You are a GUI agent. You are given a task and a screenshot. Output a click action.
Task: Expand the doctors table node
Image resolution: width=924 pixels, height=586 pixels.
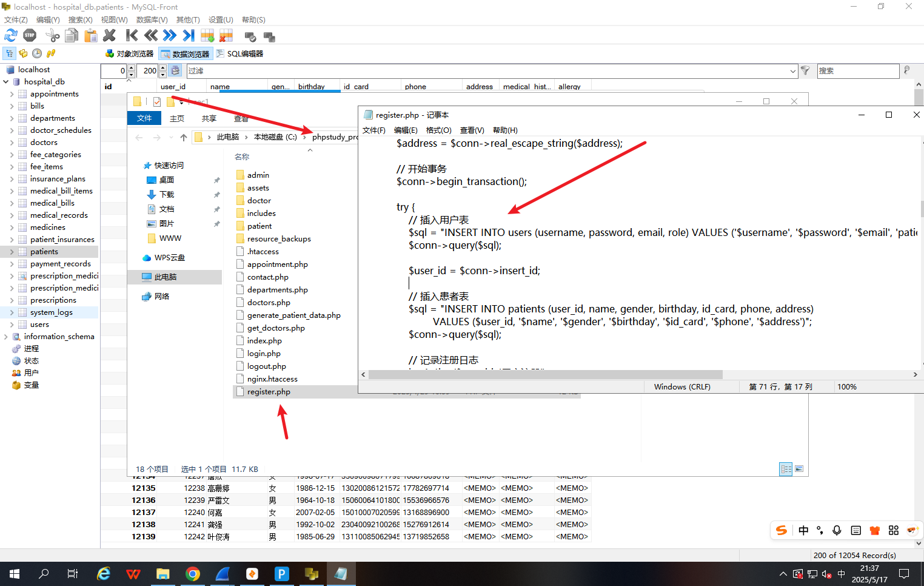(12, 143)
